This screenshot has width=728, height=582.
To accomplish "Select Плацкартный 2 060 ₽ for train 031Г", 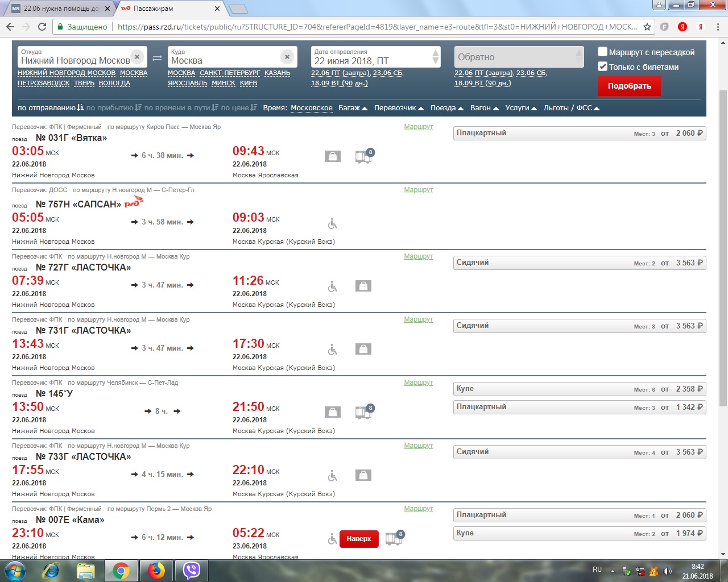I will 580,133.
